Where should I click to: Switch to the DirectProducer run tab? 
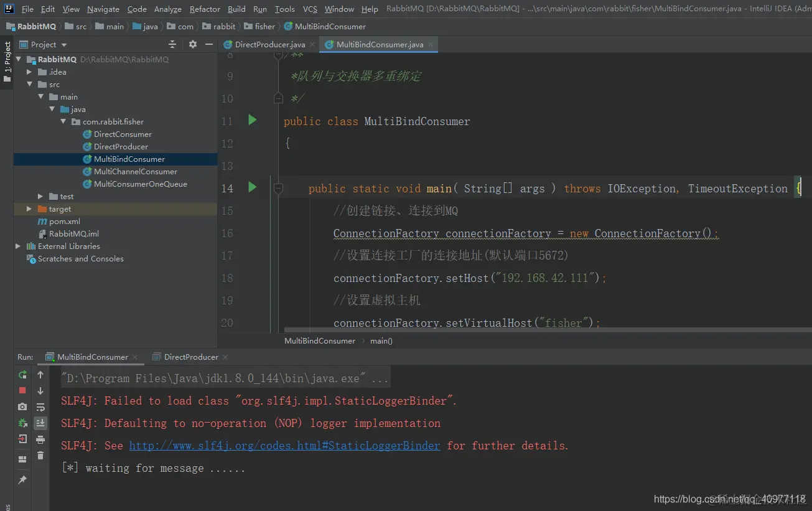point(191,357)
